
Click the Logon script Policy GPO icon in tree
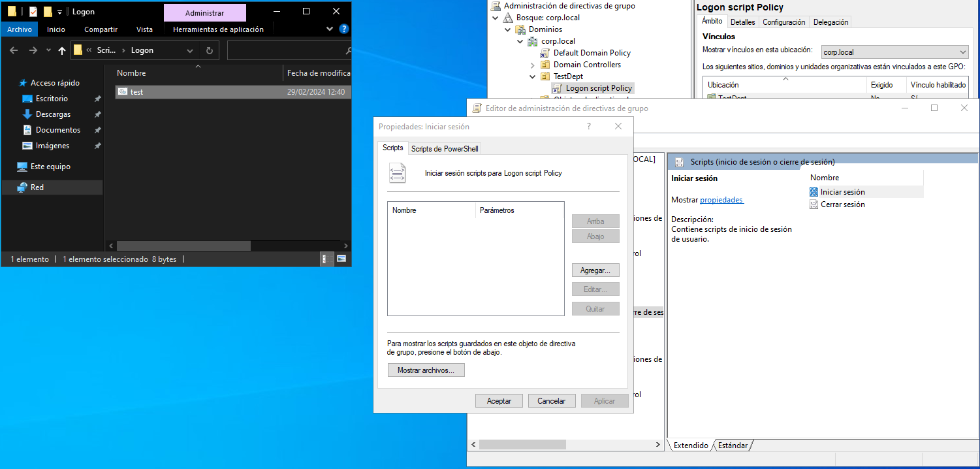(558, 88)
